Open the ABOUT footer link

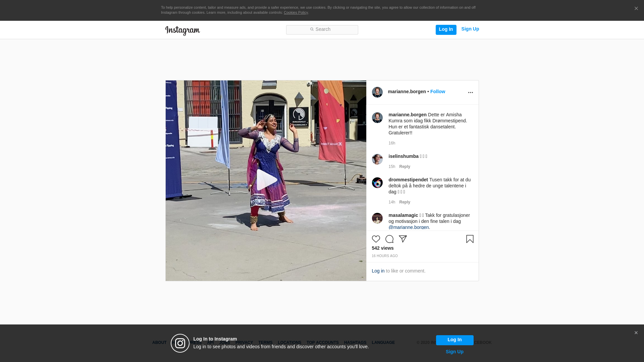pyautogui.click(x=159, y=343)
